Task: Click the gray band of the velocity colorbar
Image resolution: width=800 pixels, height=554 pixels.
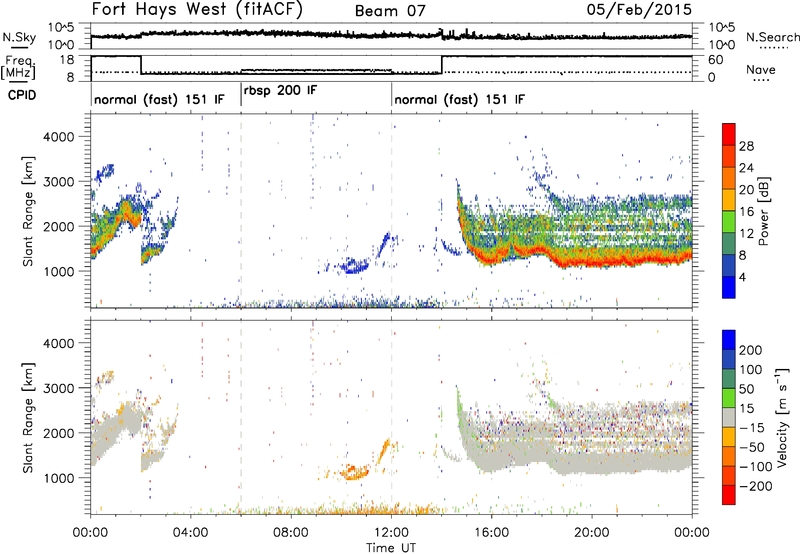Action: 729,418
